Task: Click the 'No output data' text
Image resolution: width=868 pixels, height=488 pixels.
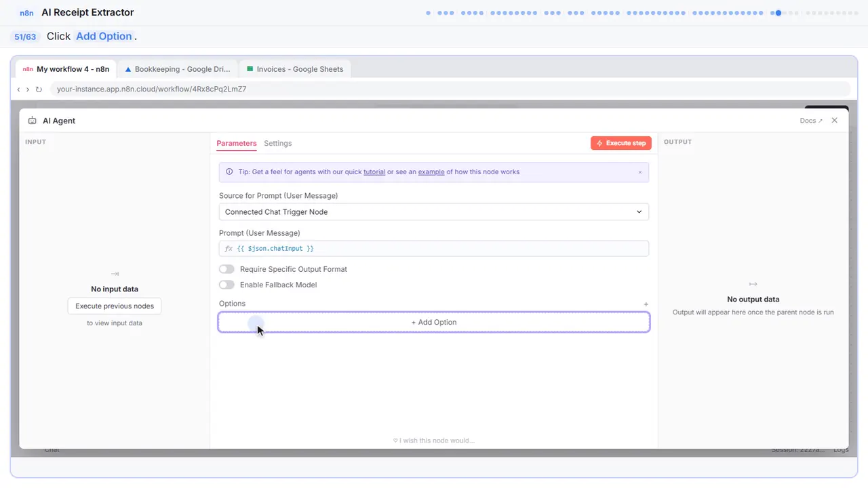Action: 753,300
